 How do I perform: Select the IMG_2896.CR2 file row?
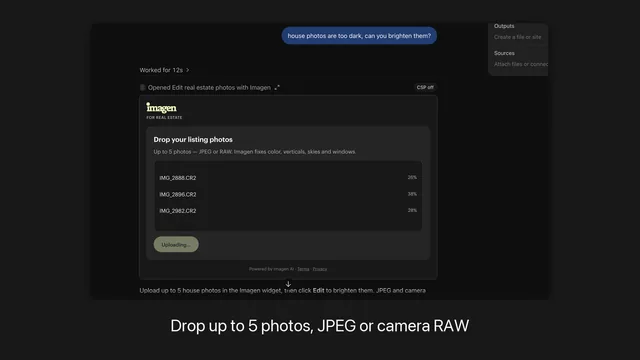pyautogui.click(x=288, y=194)
